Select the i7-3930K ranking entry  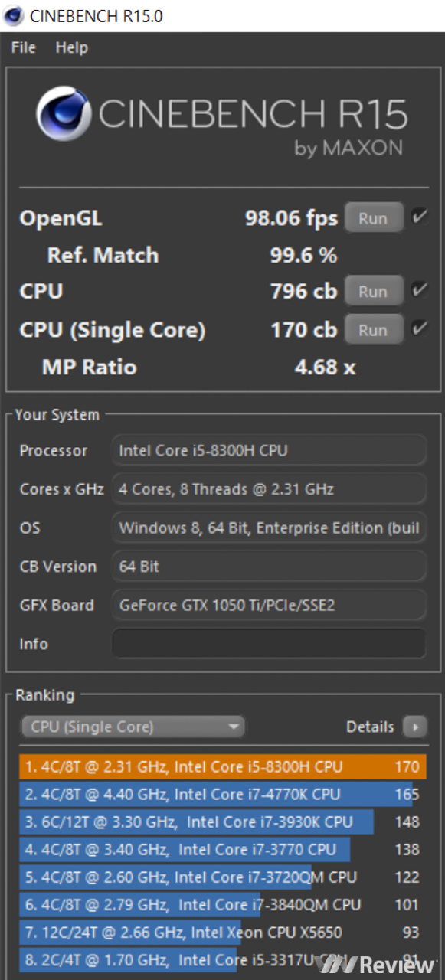(222, 822)
